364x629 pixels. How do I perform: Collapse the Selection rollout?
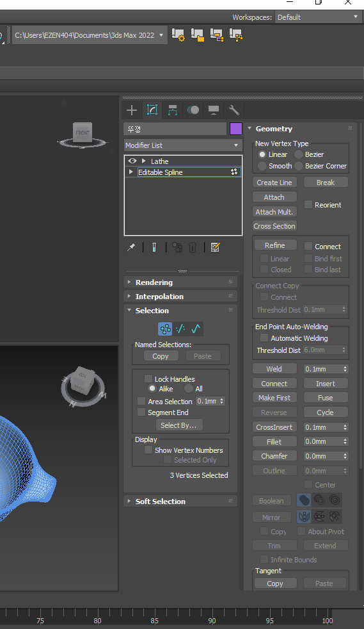coord(180,311)
